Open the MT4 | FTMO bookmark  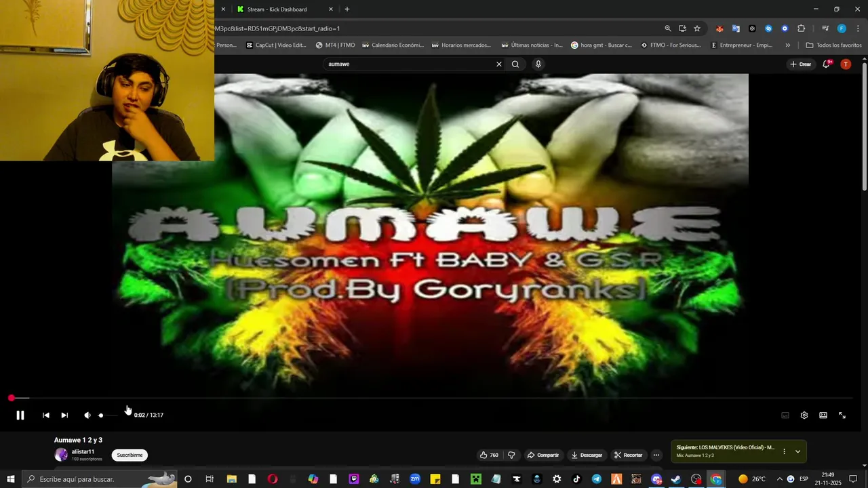point(336,45)
